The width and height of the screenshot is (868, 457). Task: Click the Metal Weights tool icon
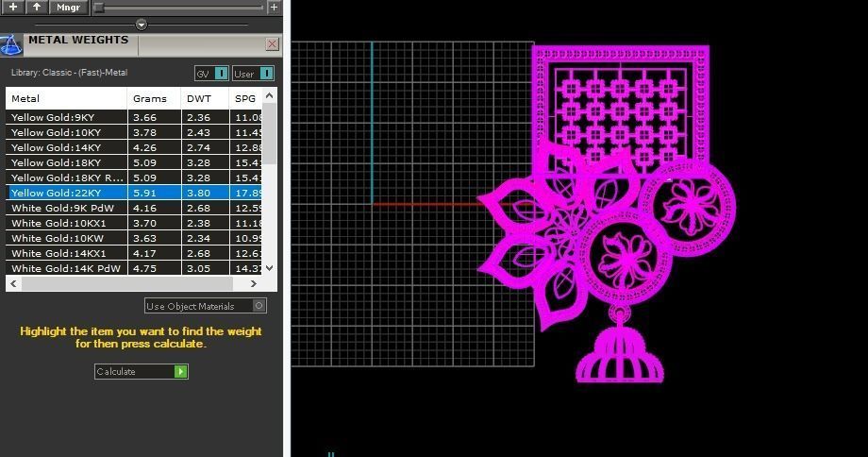[x=10, y=45]
